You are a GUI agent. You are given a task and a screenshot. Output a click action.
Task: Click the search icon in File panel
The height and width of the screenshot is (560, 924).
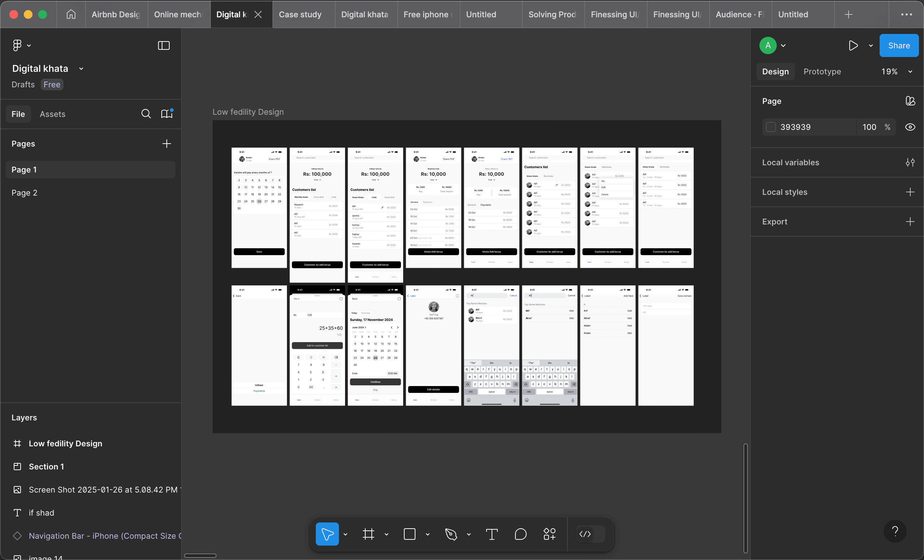pos(146,114)
